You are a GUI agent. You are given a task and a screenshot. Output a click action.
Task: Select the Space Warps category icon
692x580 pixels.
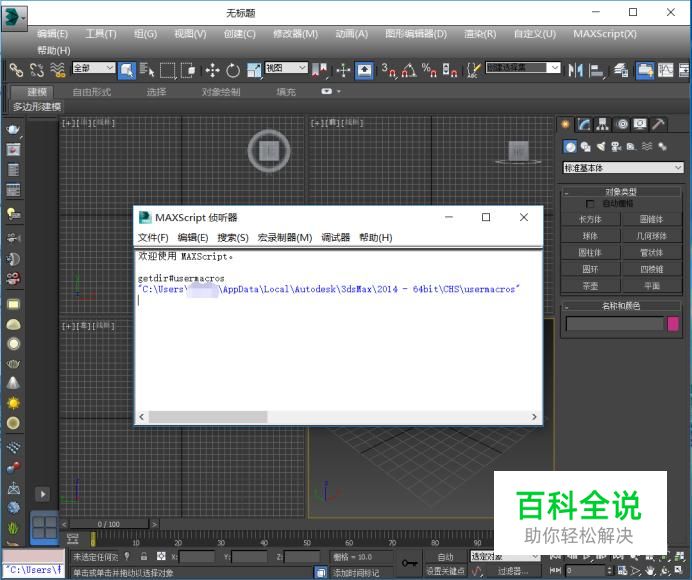pyautogui.click(x=647, y=147)
